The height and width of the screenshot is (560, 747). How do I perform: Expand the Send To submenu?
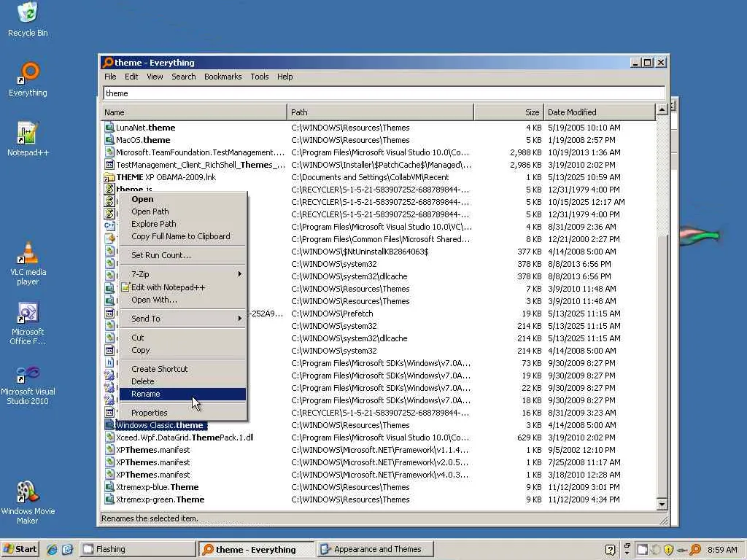point(182,319)
